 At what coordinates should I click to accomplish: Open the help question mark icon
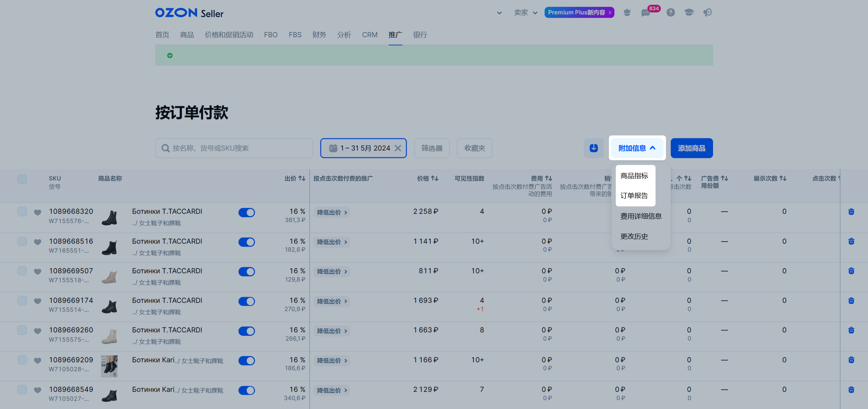pyautogui.click(x=671, y=13)
